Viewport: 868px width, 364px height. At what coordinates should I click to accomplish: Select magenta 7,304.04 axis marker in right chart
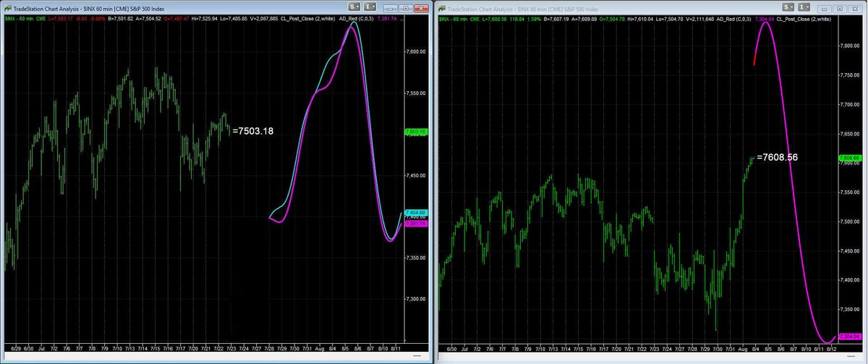click(x=851, y=337)
